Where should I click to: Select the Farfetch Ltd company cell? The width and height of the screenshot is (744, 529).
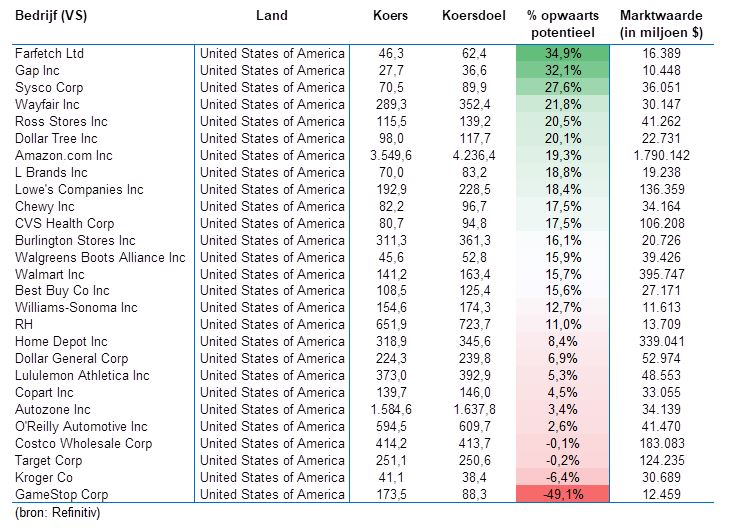coord(52,53)
